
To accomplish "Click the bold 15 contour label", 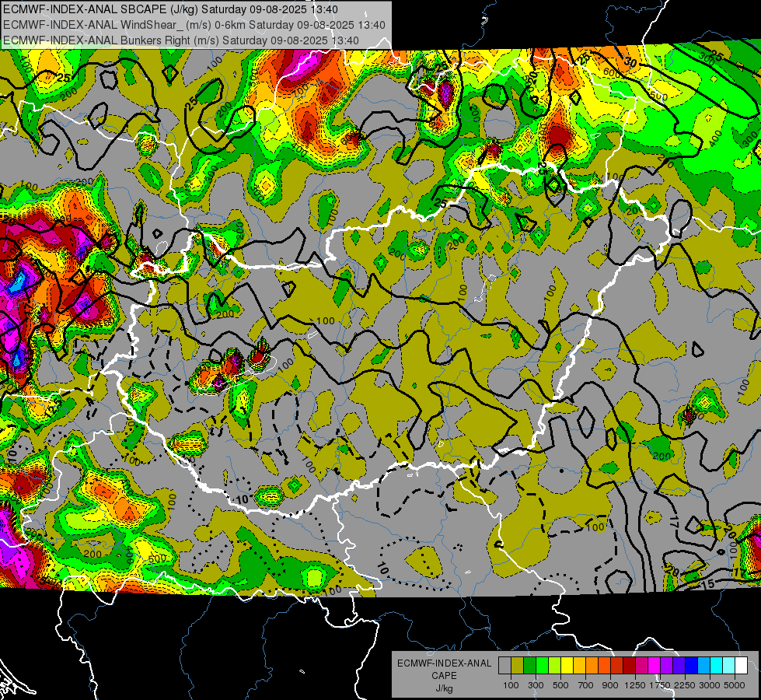I will tap(708, 583).
